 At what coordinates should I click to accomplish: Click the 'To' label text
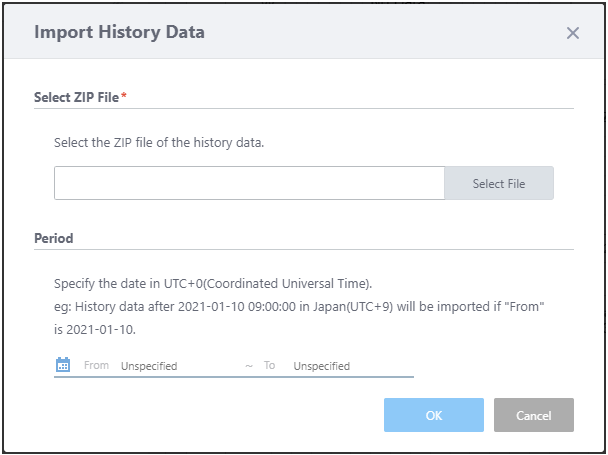tap(269, 366)
